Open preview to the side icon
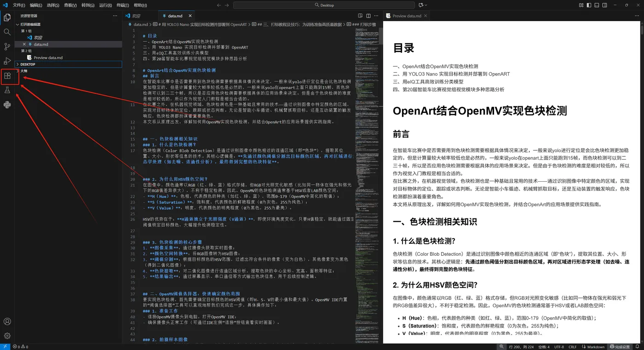This screenshot has height=350, width=644. click(361, 16)
